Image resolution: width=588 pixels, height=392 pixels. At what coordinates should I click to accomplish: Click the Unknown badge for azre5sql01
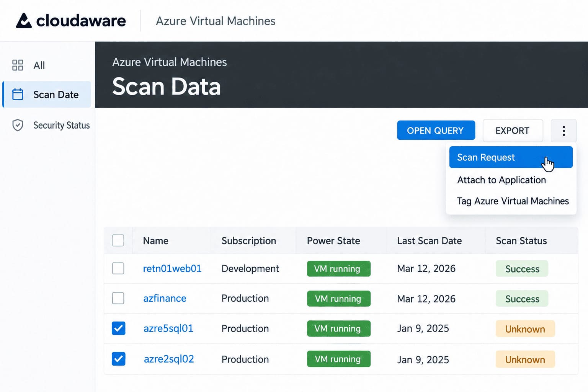click(525, 329)
